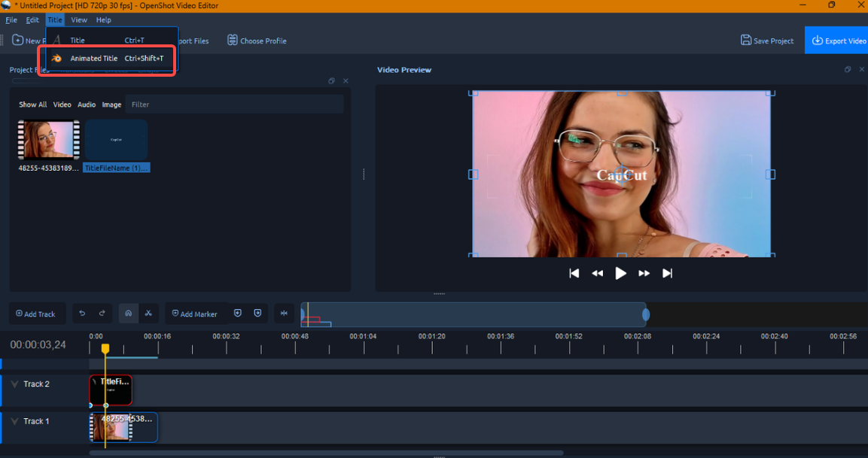Screen dimensions: 868x458
Task: Switch project files filter to Show All
Action: 32,105
